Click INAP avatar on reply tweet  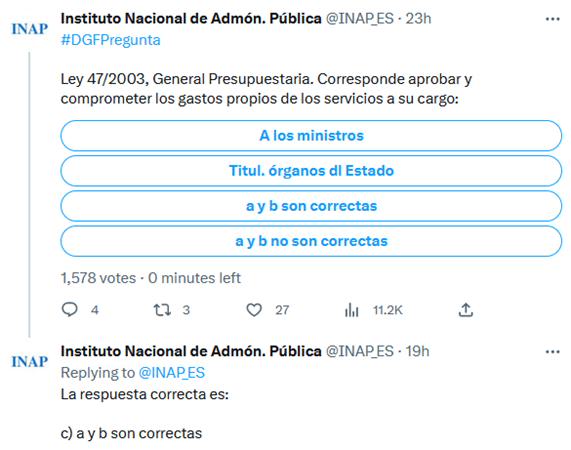(x=29, y=362)
